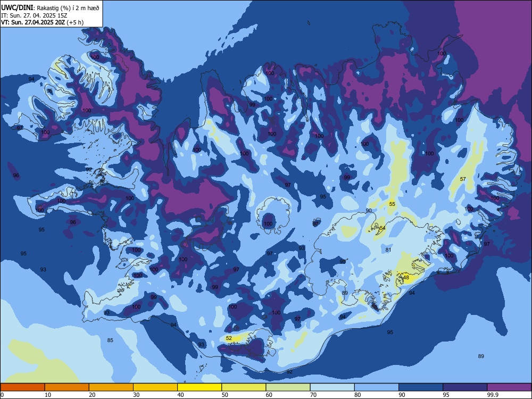Pick the pale yellow 50–60 legend swatch
532x399 pixels.
click(x=244, y=387)
